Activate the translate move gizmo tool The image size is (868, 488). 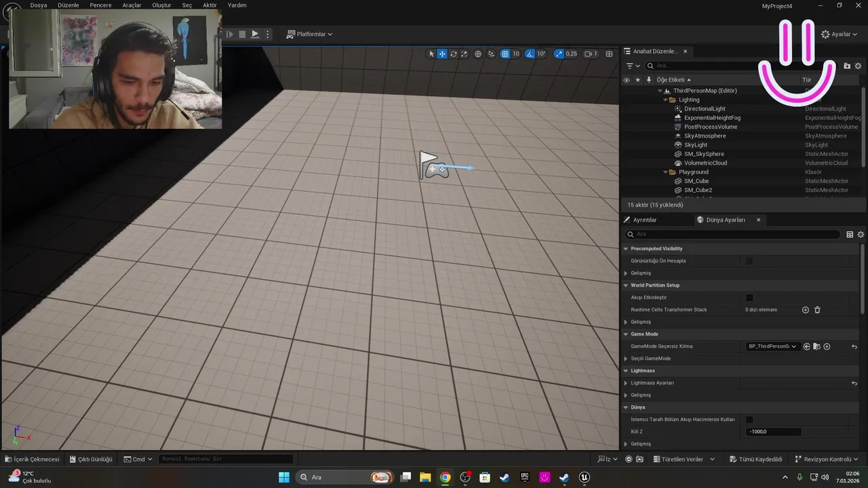coord(442,54)
